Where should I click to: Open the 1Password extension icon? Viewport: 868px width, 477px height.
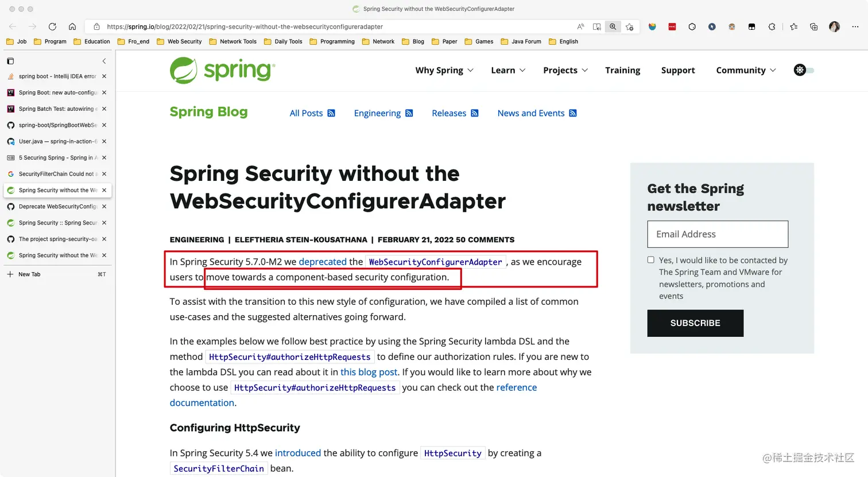(672, 26)
